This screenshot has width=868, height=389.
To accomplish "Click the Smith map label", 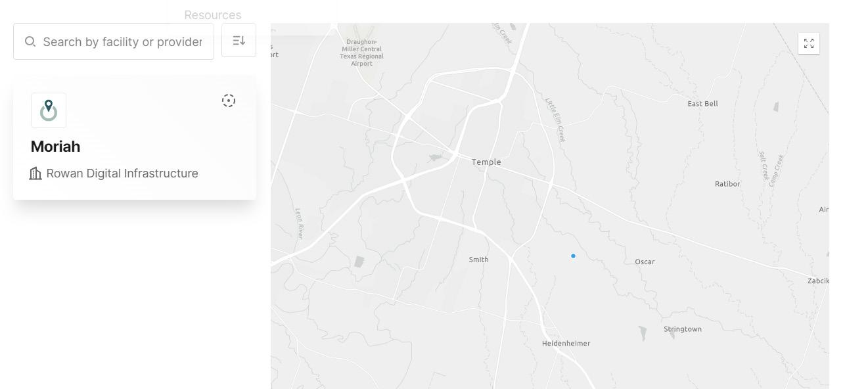I will (x=478, y=260).
